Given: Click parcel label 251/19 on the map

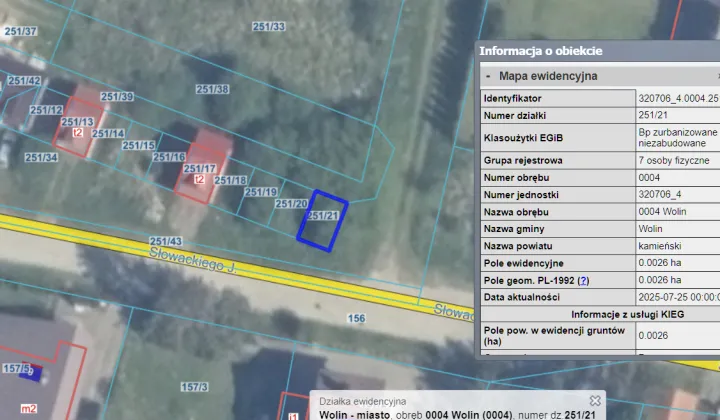Looking at the screenshot, I should 261,192.
